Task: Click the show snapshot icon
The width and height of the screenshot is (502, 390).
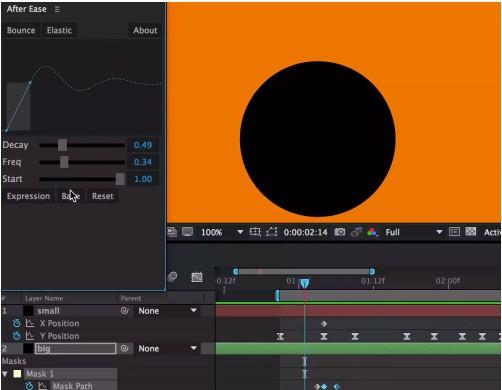Action: pyautogui.click(x=356, y=232)
